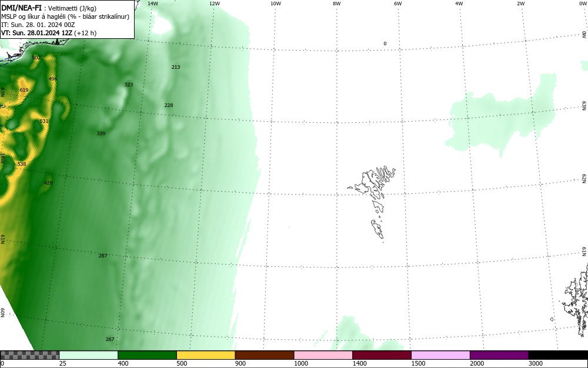This screenshot has width=588, height=368.
Task: Click the pale green 25–400 legend swatch
Action: point(89,355)
